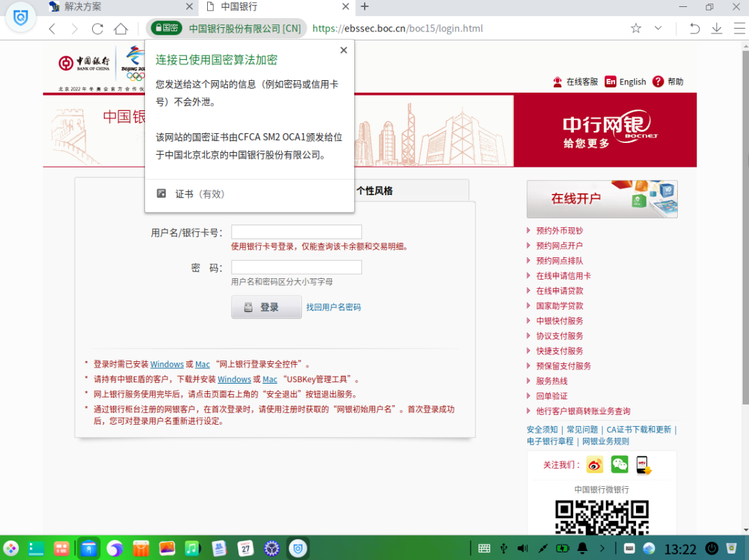Open the home page icon

click(121, 29)
